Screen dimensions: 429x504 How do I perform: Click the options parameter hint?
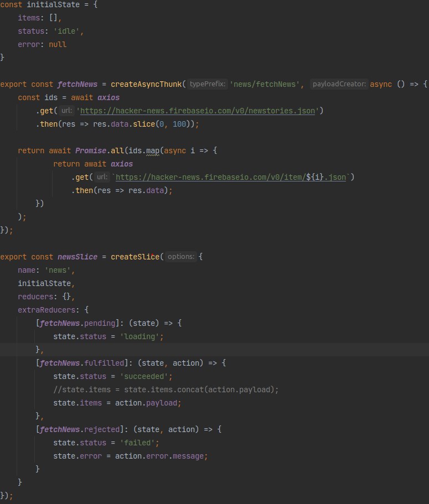[181, 257]
